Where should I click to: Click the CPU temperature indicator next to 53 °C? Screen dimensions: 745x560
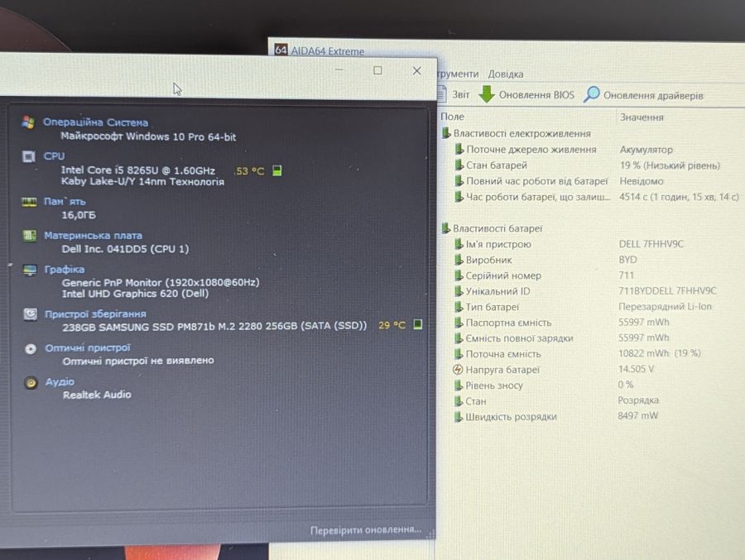click(277, 170)
